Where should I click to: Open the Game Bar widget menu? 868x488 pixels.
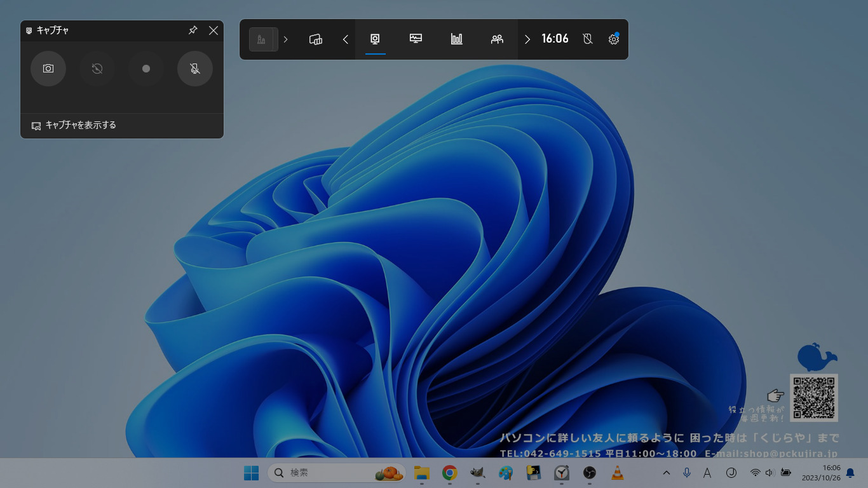pos(316,39)
